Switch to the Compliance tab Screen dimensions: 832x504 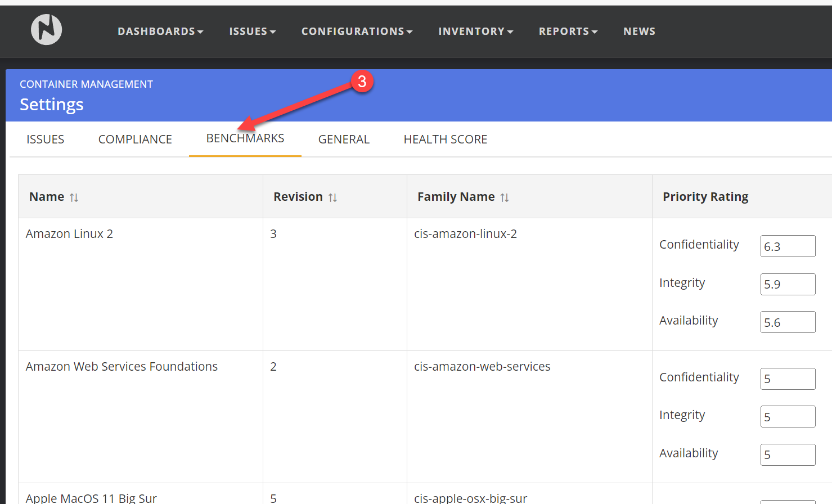click(x=135, y=139)
